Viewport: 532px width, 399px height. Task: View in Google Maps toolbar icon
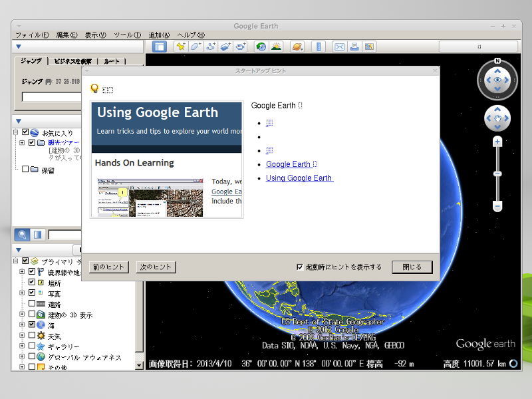click(x=369, y=47)
